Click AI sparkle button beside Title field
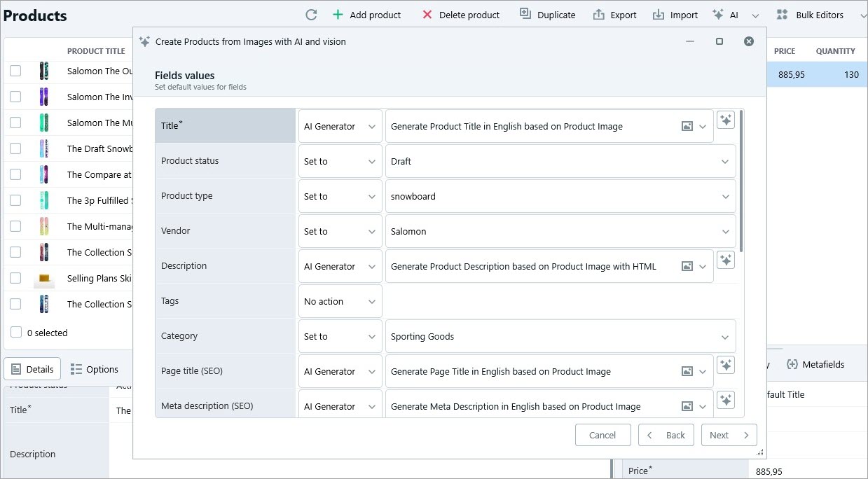The width and height of the screenshot is (868, 479). click(726, 120)
